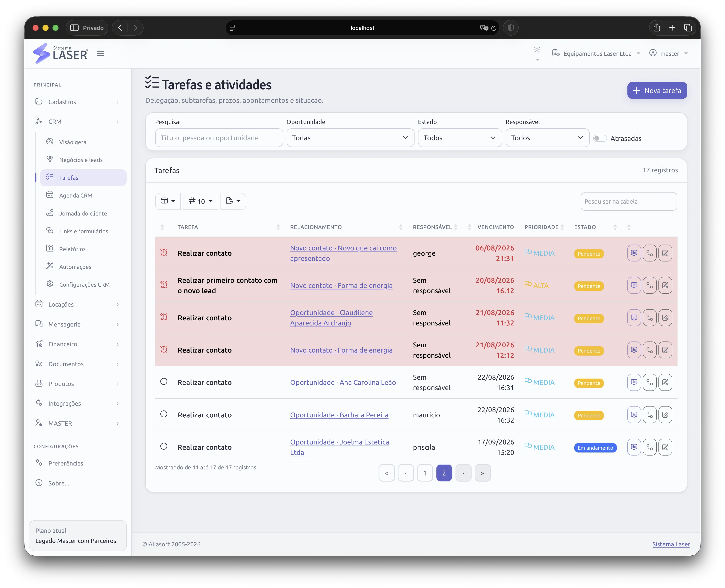This screenshot has width=725, height=588.
Task: Show browser tab overview icon
Action: (x=688, y=28)
